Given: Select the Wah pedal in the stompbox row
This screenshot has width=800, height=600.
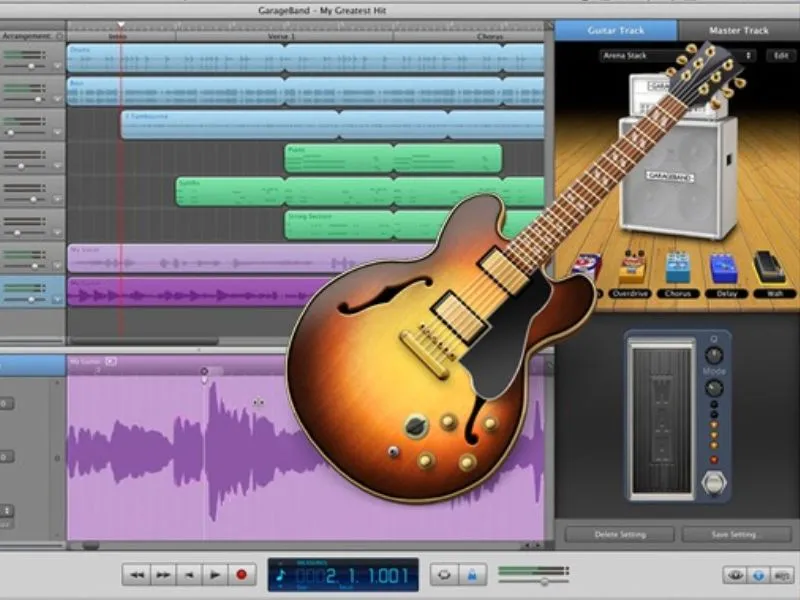Looking at the screenshot, I should click(x=769, y=267).
